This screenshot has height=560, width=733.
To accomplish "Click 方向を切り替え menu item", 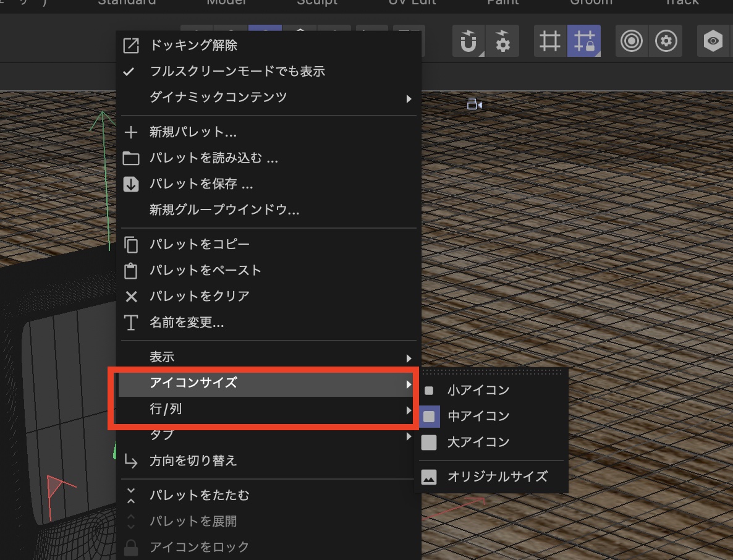I will 193,461.
